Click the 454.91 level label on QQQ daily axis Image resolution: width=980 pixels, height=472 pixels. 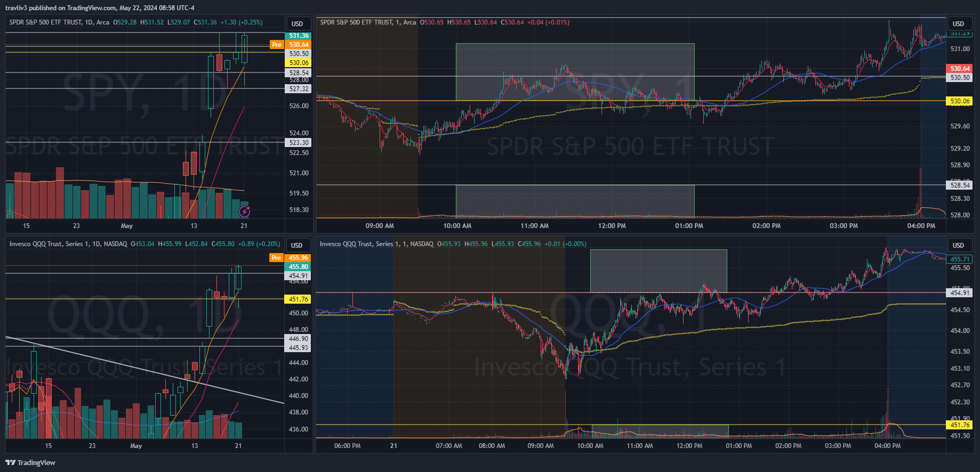[x=298, y=276]
